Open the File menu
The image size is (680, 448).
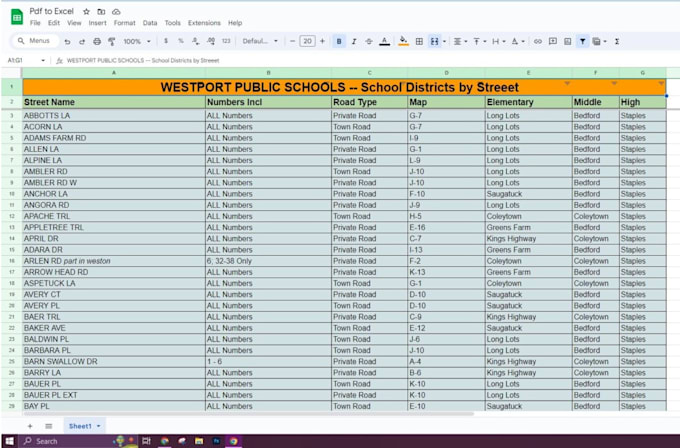(35, 23)
